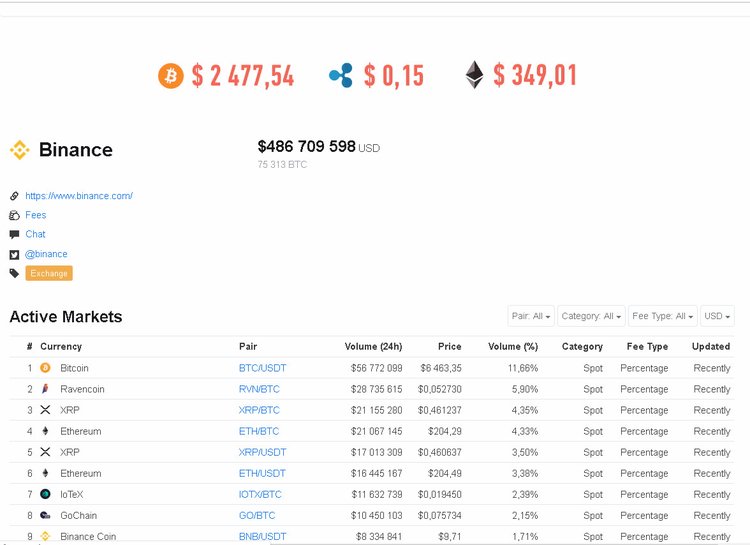The image size is (750, 545).
Task: Click the fees icon next to Fees
Action: click(14, 215)
